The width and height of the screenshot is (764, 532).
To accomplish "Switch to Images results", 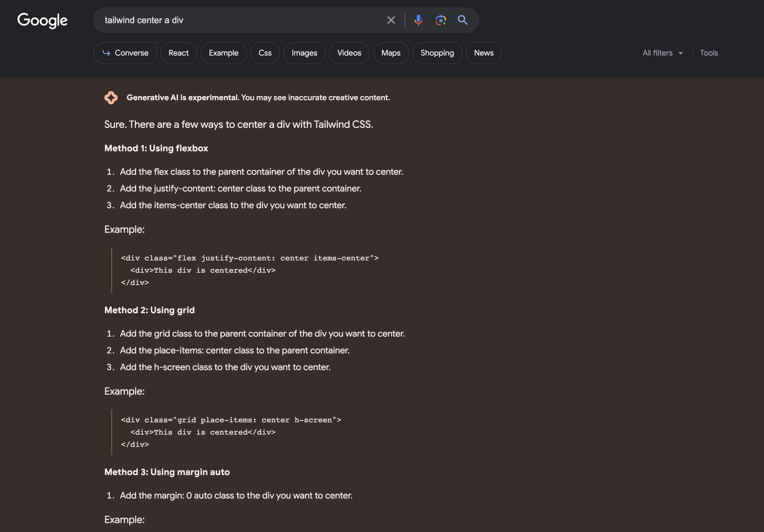I will [304, 53].
